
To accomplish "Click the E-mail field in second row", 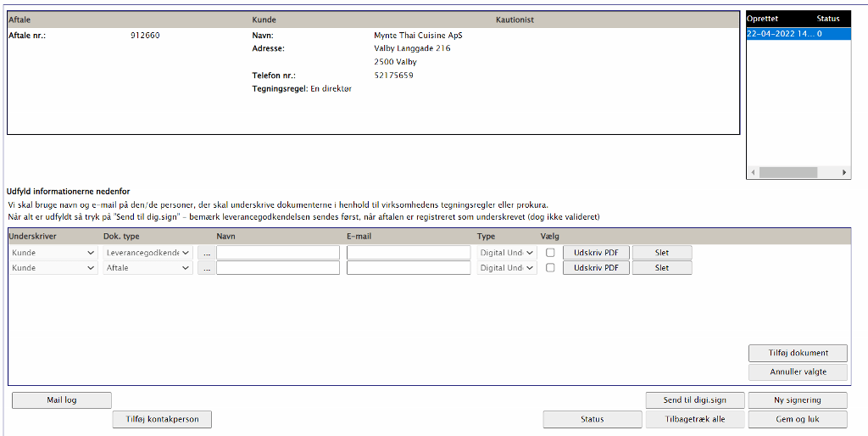I will [x=408, y=268].
